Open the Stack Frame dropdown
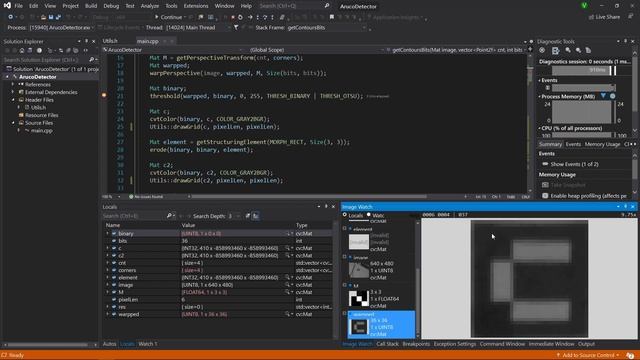The width and height of the screenshot is (640, 360). pyautogui.click(x=364, y=28)
